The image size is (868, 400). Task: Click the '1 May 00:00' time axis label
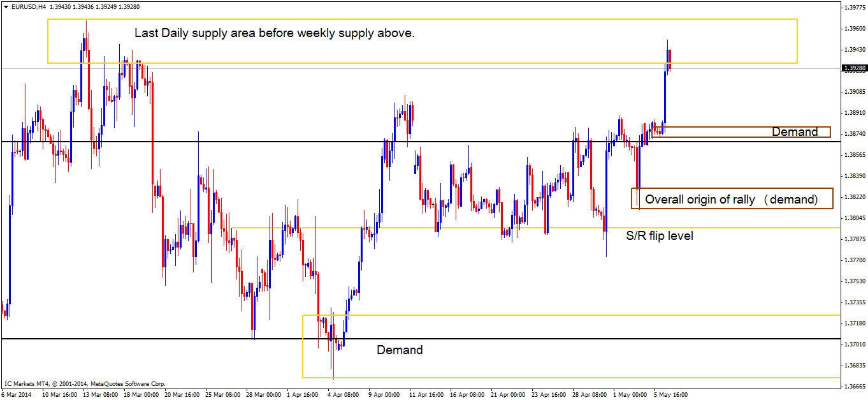pos(630,394)
